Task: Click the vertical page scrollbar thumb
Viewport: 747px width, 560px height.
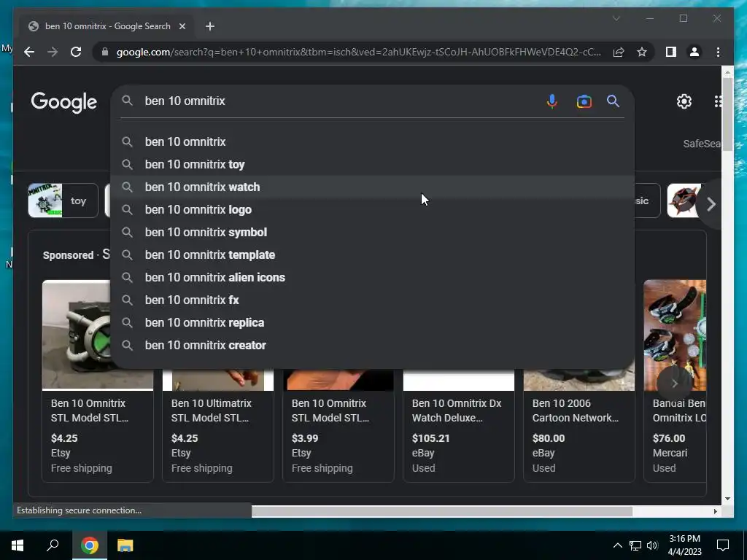Action: tap(727, 114)
